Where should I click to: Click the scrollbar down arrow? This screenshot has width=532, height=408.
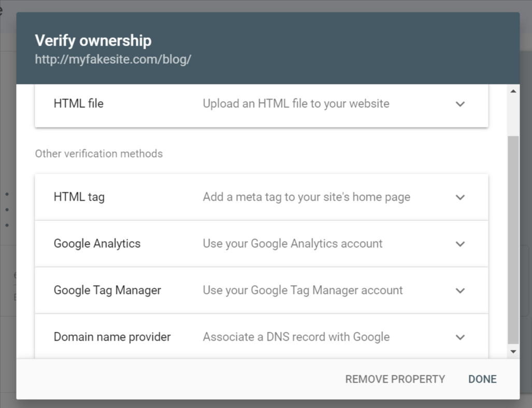[513, 351]
